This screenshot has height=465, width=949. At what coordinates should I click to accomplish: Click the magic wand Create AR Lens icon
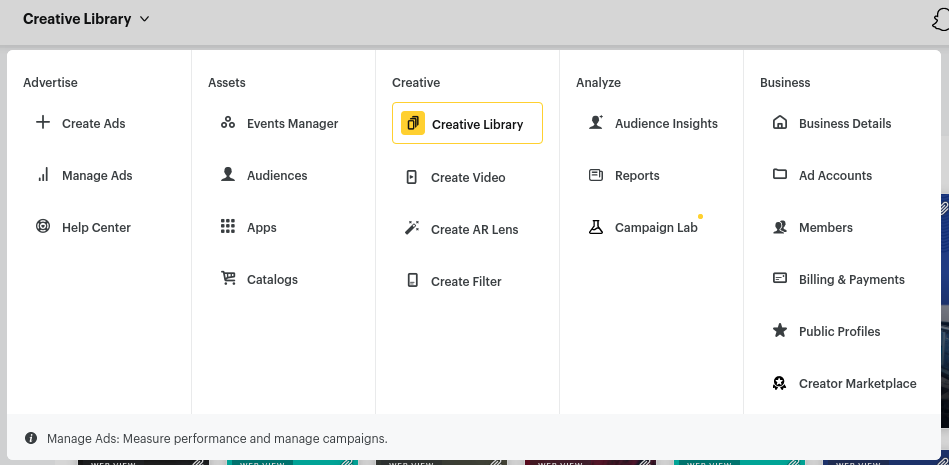(x=412, y=228)
